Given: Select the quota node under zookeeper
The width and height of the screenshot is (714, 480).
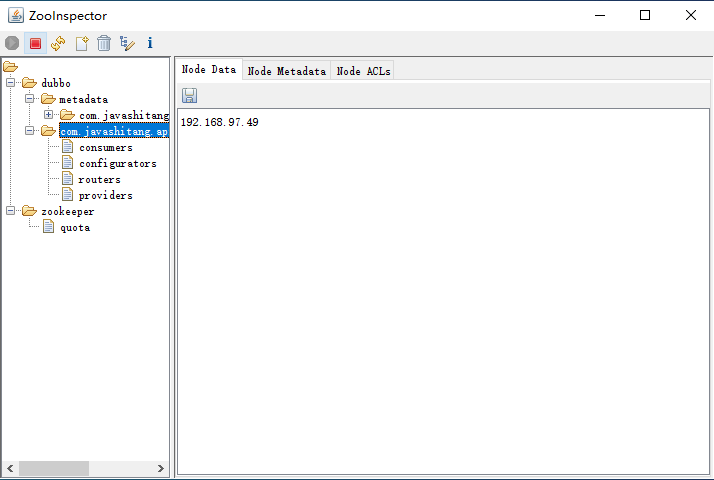Looking at the screenshot, I should click(75, 227).
